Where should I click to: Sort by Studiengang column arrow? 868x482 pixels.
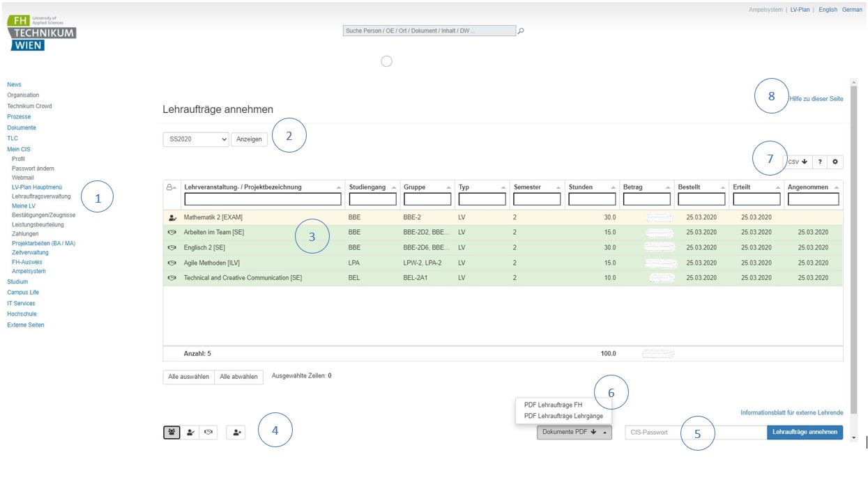(395, 188)
